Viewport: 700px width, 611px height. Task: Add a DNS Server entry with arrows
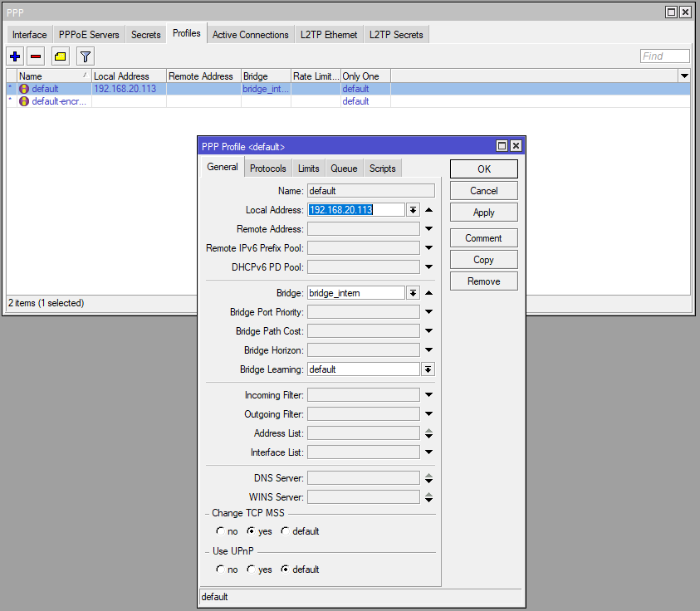click(428, 478)
